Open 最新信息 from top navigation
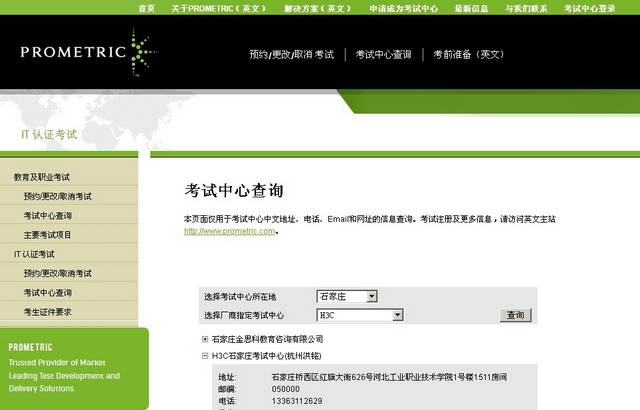 pyautogui.click(x=470, y=8)
